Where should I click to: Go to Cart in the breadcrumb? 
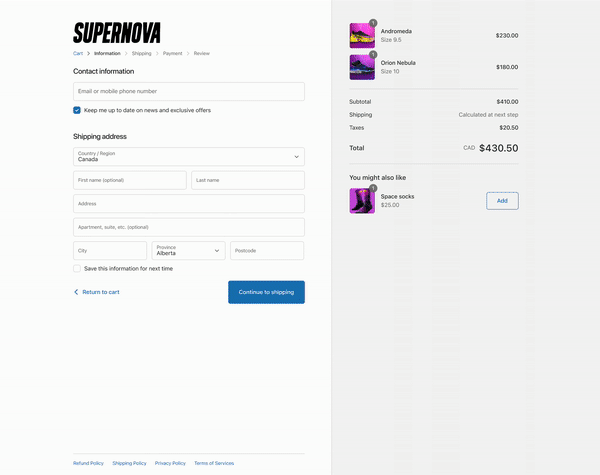[78, 53]
